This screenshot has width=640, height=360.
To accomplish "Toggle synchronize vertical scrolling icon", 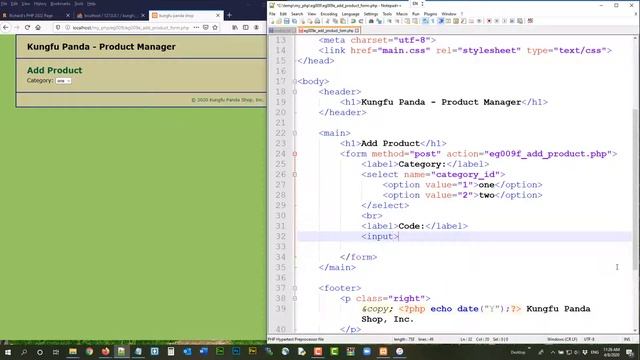I will coord(407,21).
